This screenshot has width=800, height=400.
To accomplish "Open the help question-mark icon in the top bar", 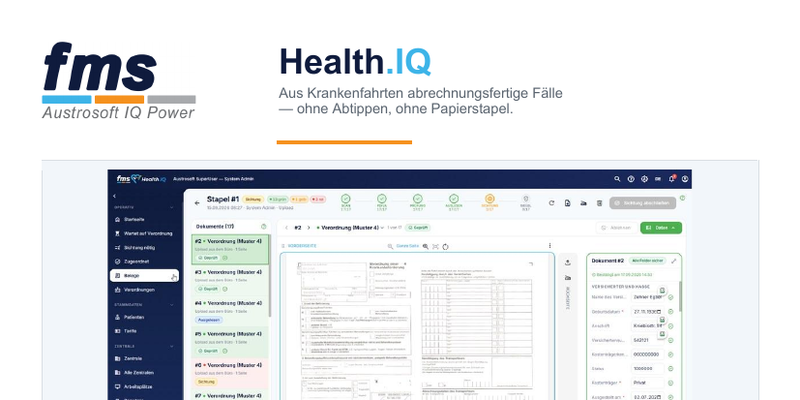I will (631, 179).
